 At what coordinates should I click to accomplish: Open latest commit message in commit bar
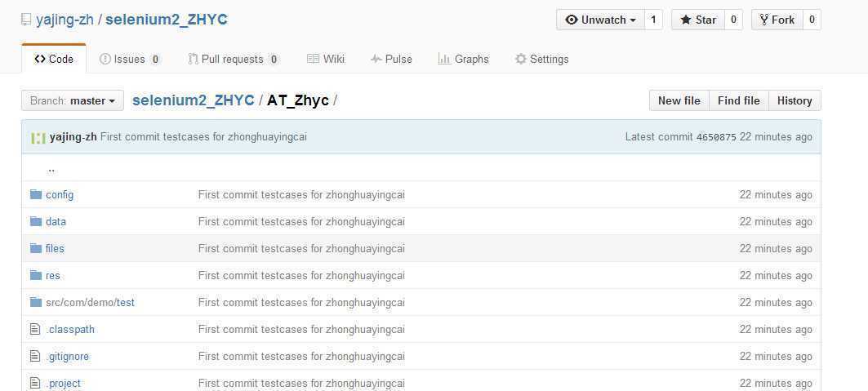(203, 137)
